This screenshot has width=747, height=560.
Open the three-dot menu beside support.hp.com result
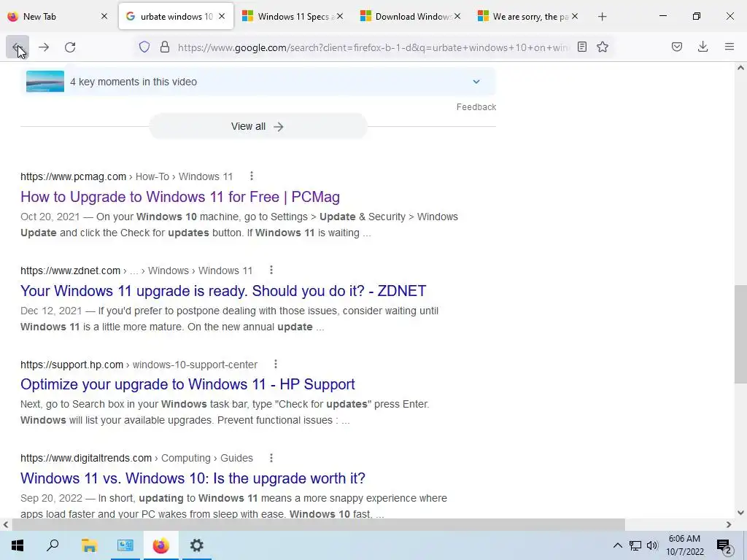tap(275, 365)
